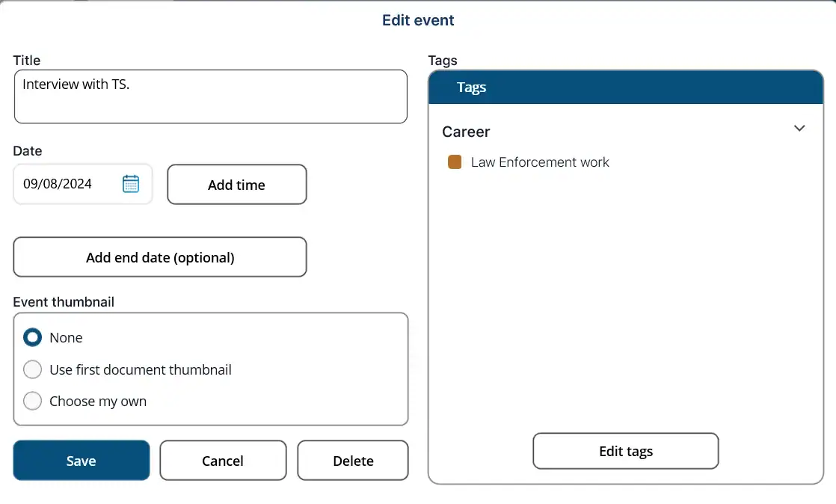
Task: Collapse the Career section chevron
Action: pos(799,129)
